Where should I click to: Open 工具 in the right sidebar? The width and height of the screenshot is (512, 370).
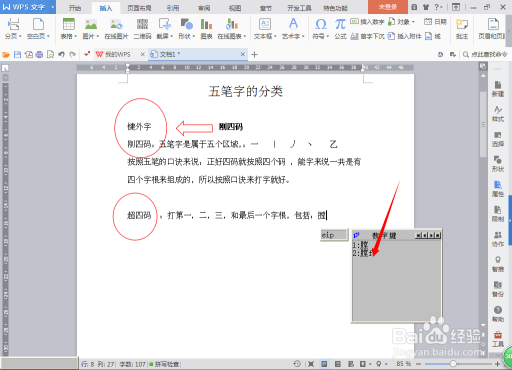pyautogui.click(x=498, y=339)
